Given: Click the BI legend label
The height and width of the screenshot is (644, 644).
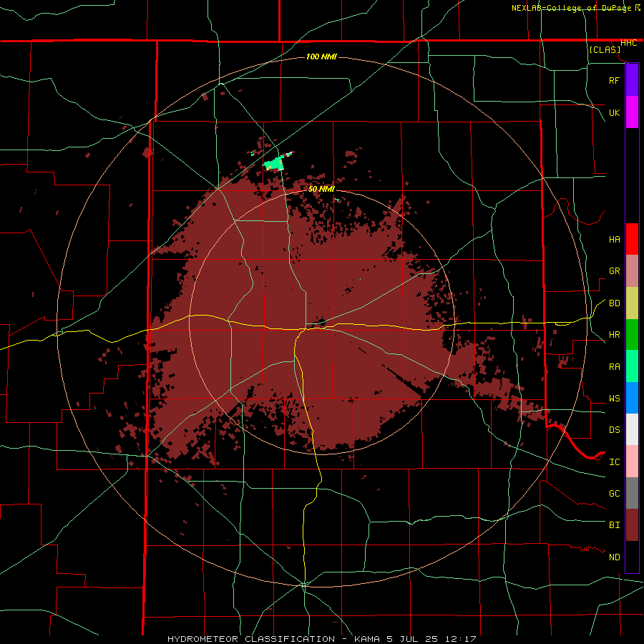Looking at the screenshot, I should tap(614, 525).
